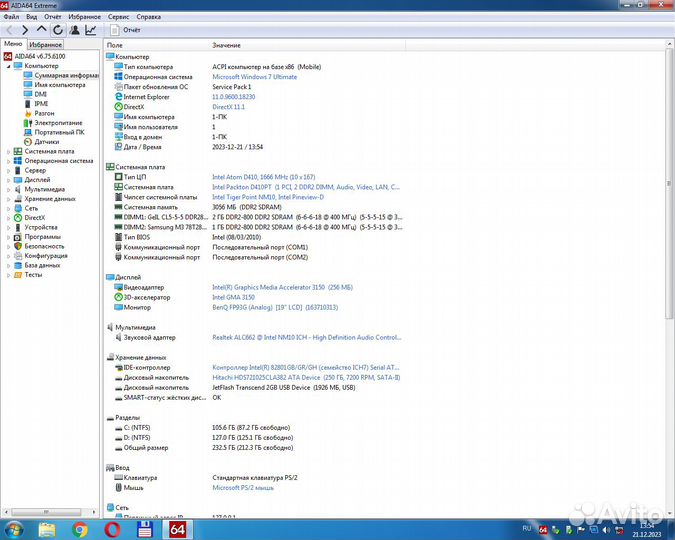Select the Безопасность shield icon
Image resolution: width=675 pixels, height=540 pixels.
pos(18,246)
